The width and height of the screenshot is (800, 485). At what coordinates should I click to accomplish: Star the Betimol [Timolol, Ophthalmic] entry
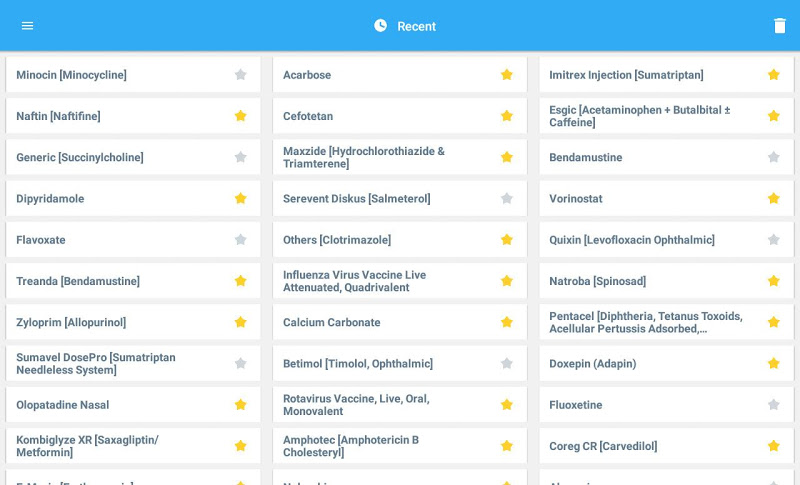click(x=507, y=364)
